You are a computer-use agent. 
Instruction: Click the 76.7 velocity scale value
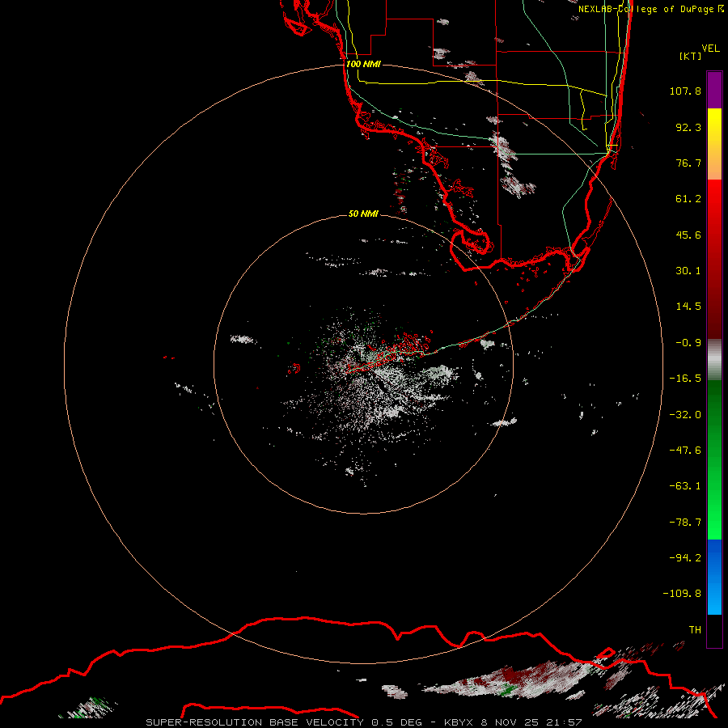[688, 163]
